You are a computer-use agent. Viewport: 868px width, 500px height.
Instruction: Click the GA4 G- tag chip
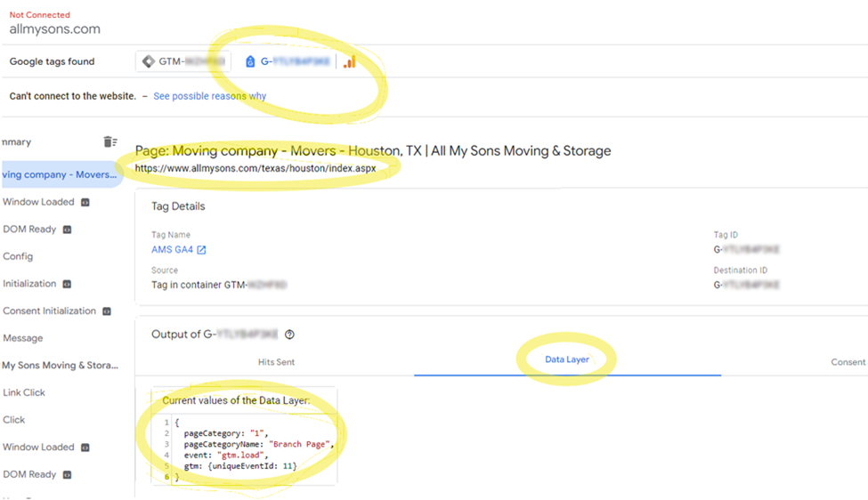coord(288,61)
